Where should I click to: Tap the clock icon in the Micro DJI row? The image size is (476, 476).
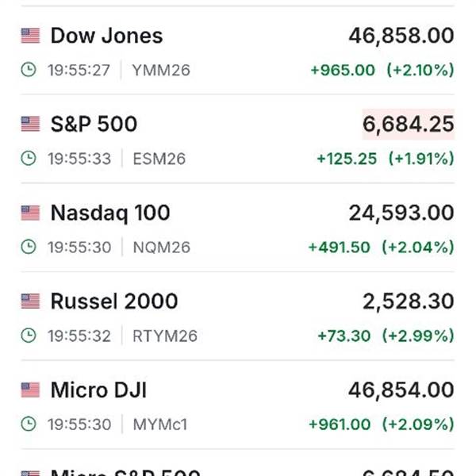tap(29, 424)
